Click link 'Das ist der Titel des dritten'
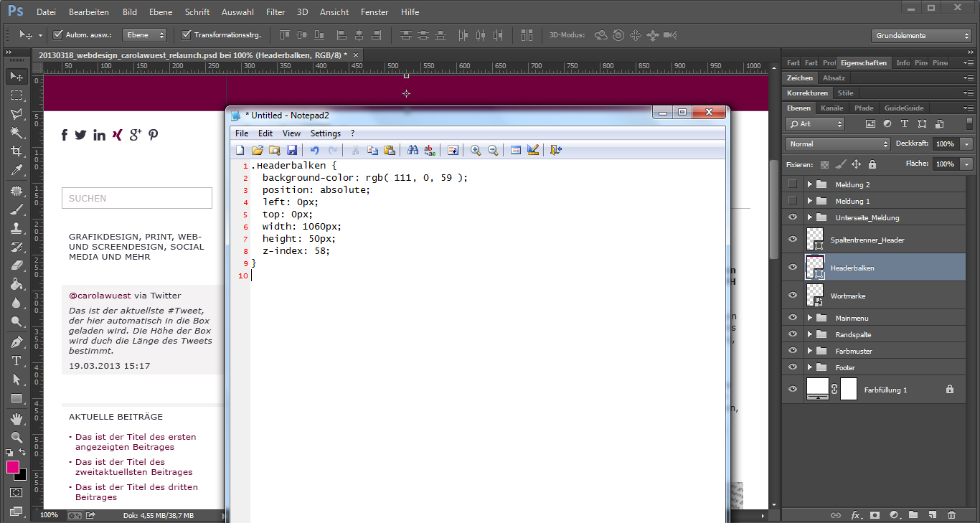This screenshot has width=980, height=523. [136, 487]
